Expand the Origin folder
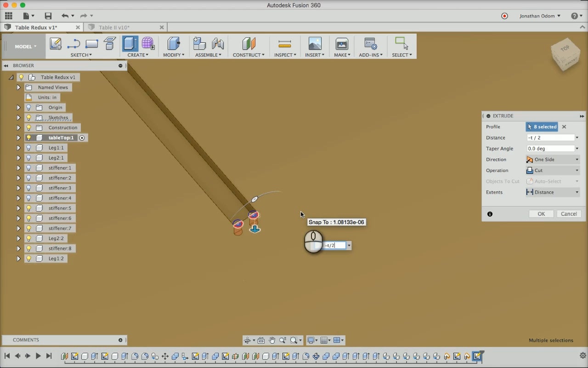This screenshot has height=368, width=588. pyautogui.click(x=18, y=107)
